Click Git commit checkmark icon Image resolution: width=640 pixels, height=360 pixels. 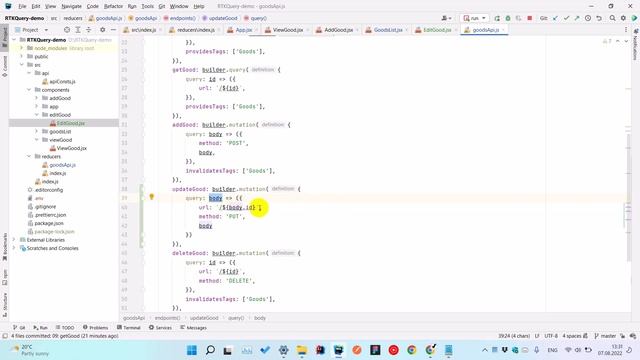tap(566, 18)
